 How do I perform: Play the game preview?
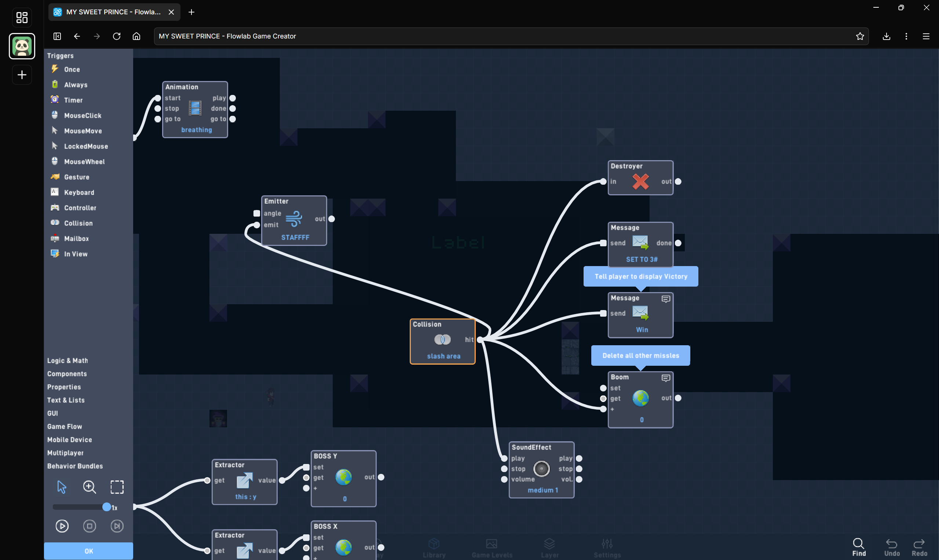point(62,526)
